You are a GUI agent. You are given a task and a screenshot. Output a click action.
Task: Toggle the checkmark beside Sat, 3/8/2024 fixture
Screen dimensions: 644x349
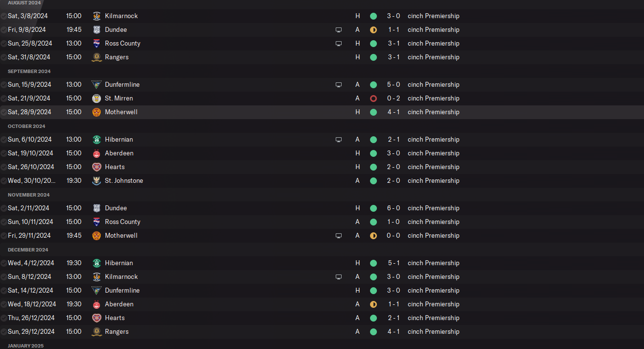click(x=4, y=16)
